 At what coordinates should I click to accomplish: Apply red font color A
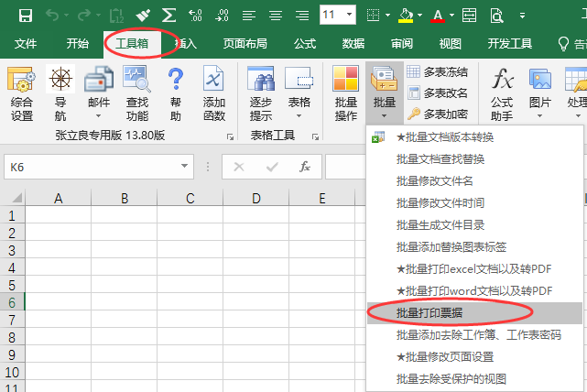[x=438, y=16]
